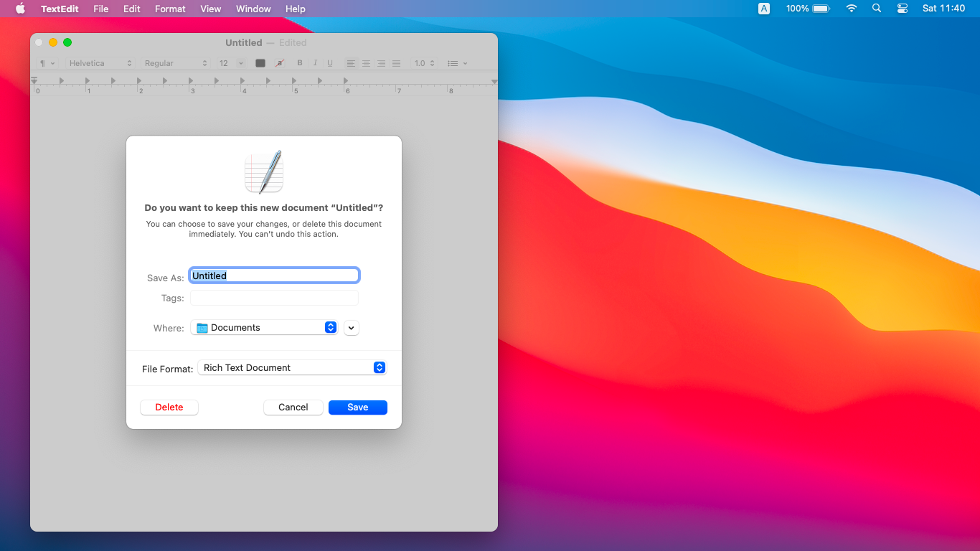Open the Apple menu
This screenshot has height=551, width=980.
[20, 9]
